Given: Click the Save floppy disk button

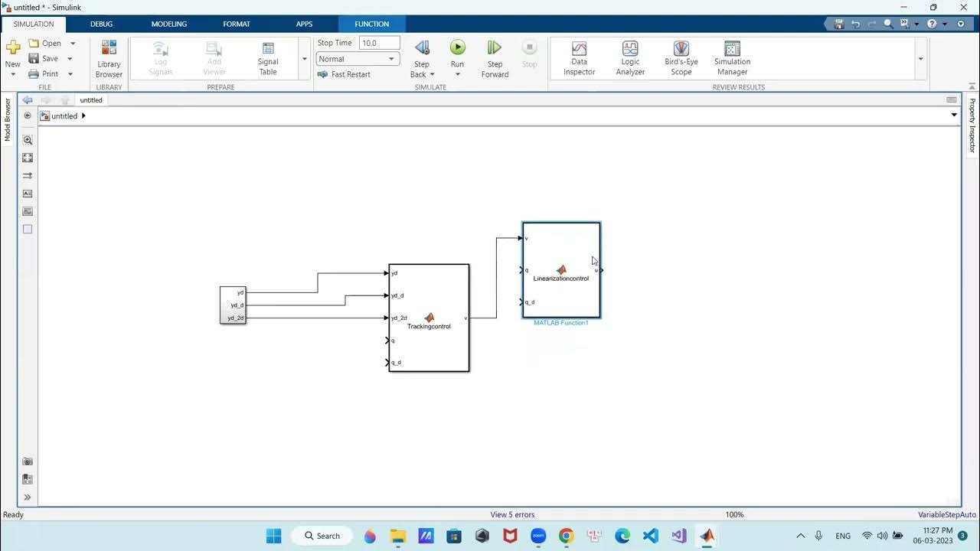Looking at the screenshot, I should click(x=44, y=59).
